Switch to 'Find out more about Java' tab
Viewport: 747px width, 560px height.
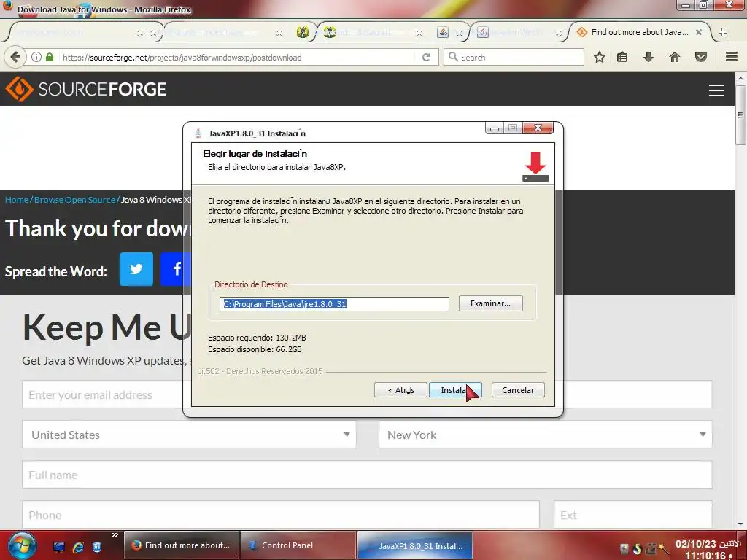click(x=639, y=32)
